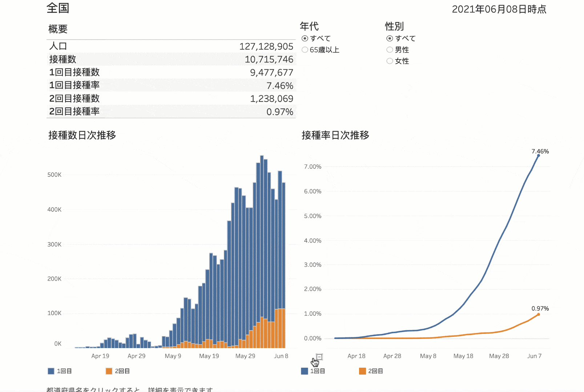Viewport: 584px width, 392px height.
Task: Click the 0.97% endpoint on the orange line
Action: click(538, 314)
